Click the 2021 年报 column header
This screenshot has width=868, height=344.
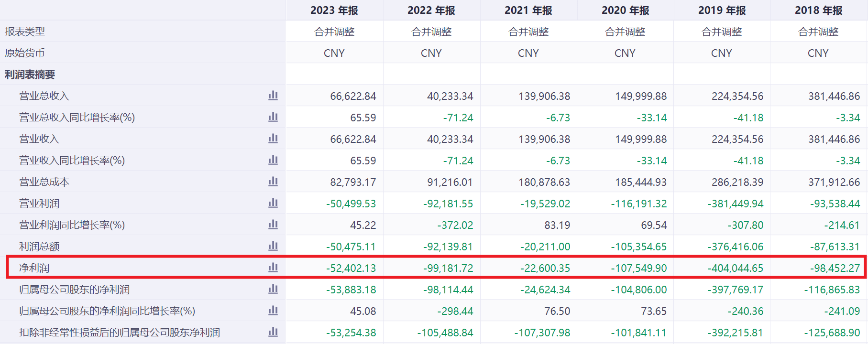528,11
